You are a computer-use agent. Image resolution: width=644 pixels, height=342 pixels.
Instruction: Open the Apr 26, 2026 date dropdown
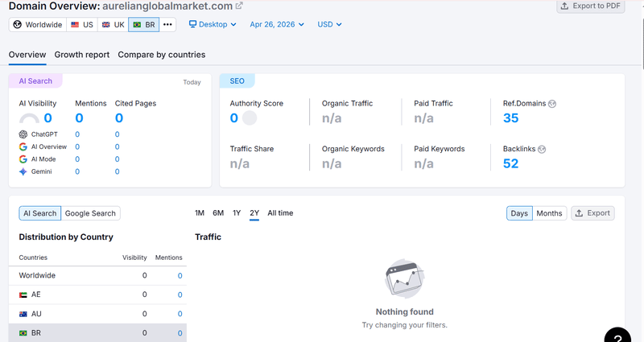277,24
